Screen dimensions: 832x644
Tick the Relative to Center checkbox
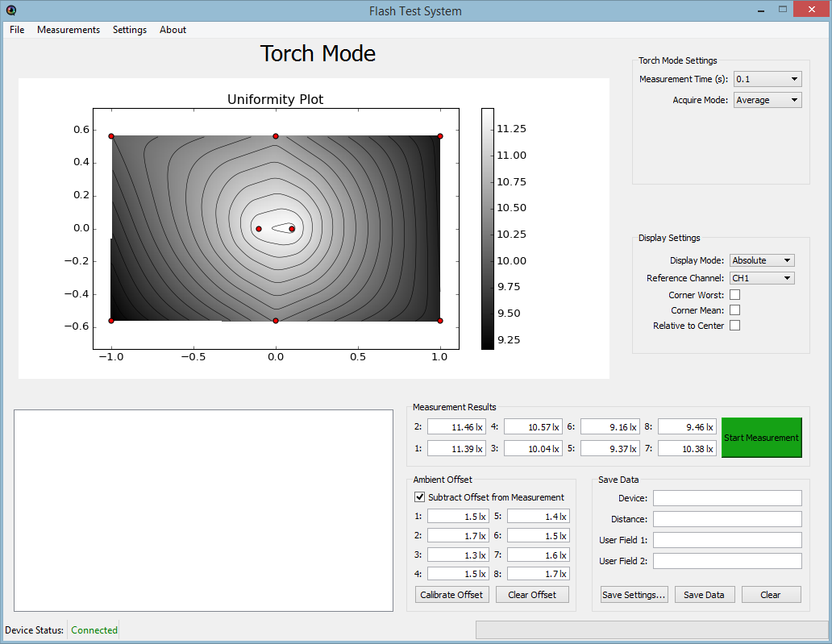(734, 326)
